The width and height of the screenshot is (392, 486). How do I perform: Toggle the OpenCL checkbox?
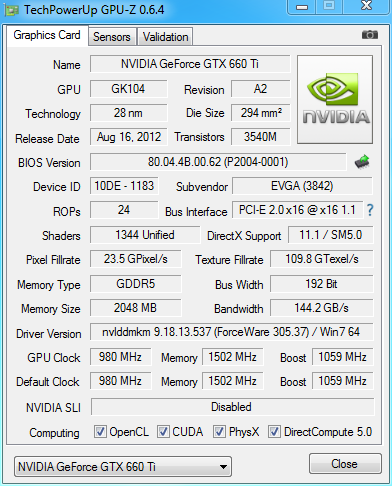(100, 432)
